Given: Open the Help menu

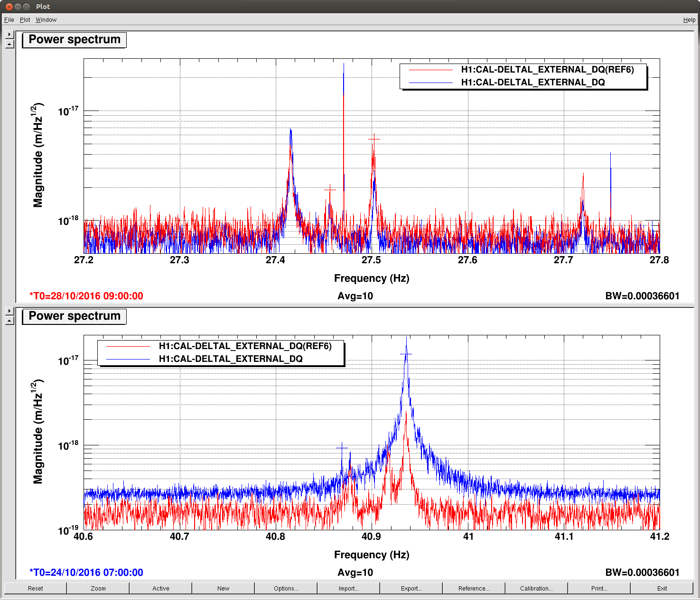Looking at the screenshot, I should pyautogui.click(x=689, y=20).
